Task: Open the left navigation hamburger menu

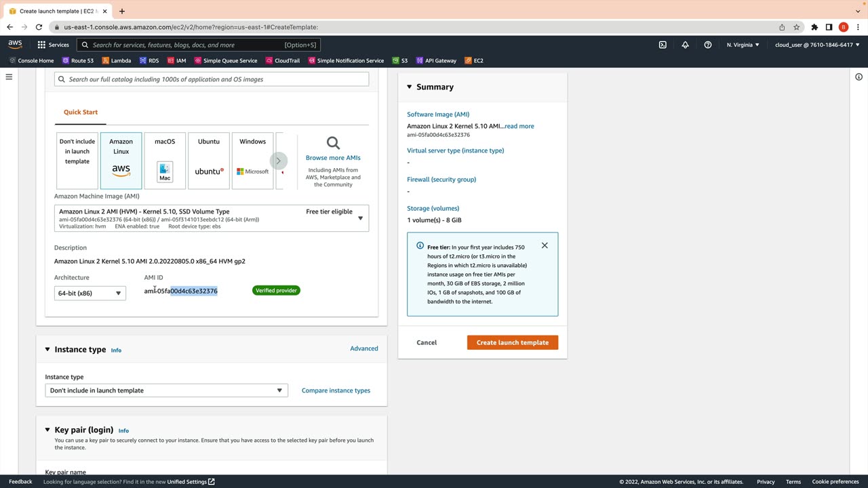Action: 9,77
